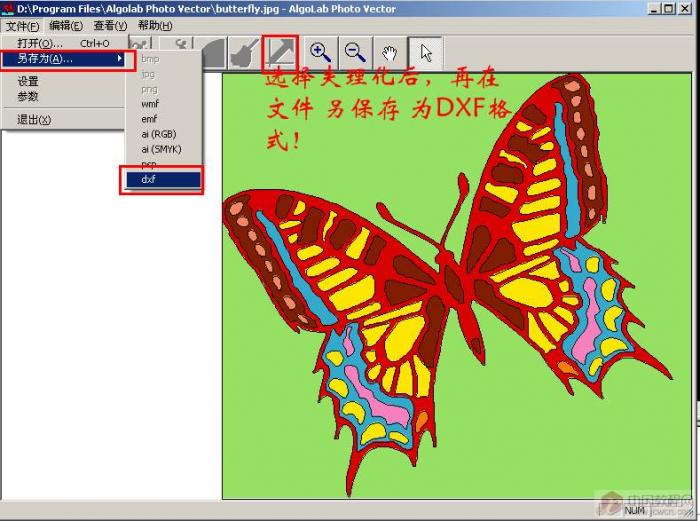Viewport: 700px width, 521px height.
Task: Open the 文件 (File) menu
Action: pyautogui.click(x=23, y=26)
